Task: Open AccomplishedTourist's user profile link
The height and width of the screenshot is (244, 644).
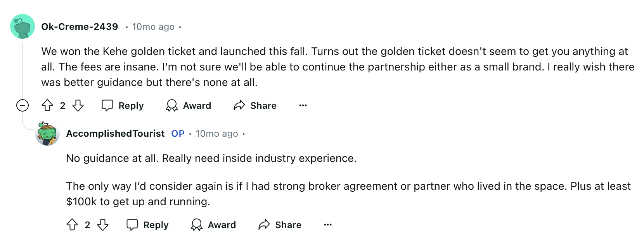Action: pyautogui.click(x=115, y=134)
